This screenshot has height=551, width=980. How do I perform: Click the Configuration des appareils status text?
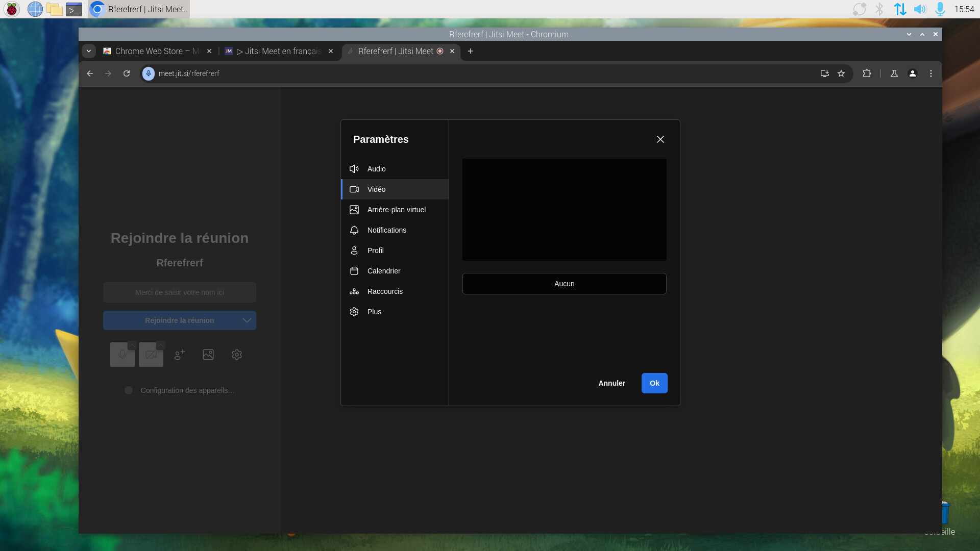point(188,390)
